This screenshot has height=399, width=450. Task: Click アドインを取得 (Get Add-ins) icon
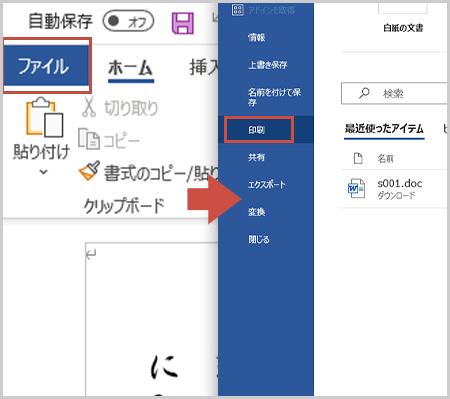click(237, 10)
